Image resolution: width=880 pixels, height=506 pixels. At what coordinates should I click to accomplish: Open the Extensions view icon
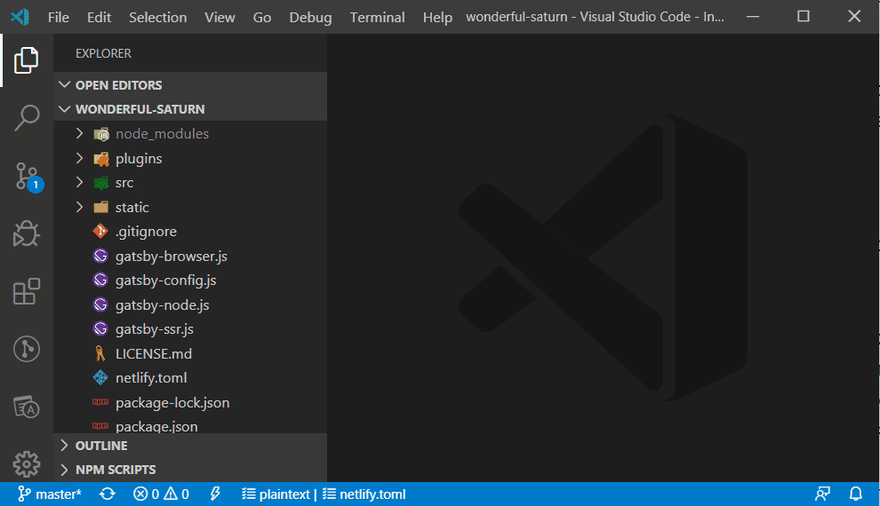(26, 291)
